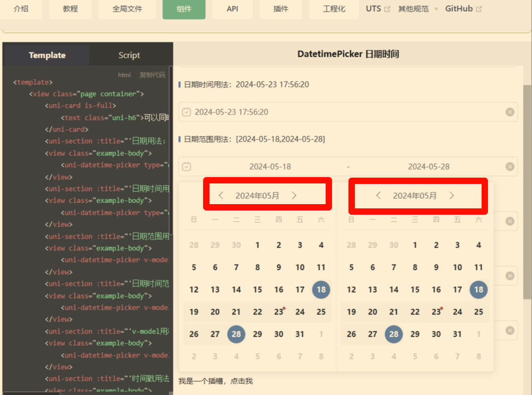Open the 插件 navigation tab
Screen dimensions: 532x395
pos(281,9)
